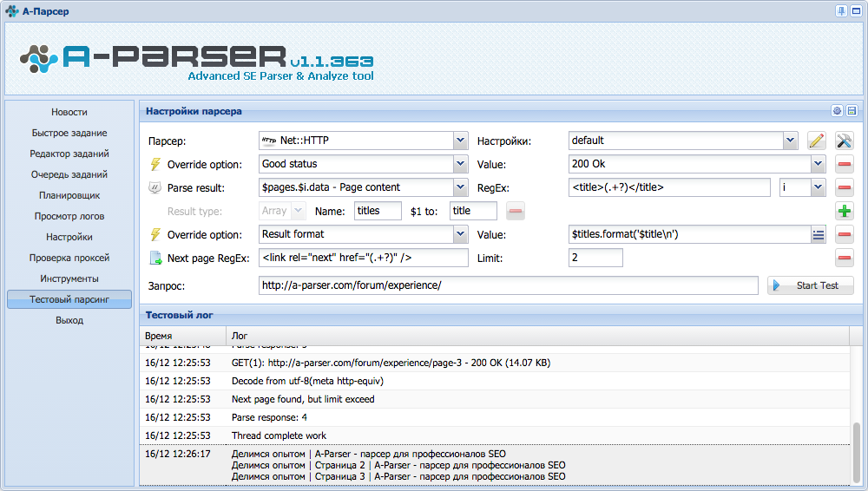The image size is (868, 491).
Task: Click the RegEx field with <title> pattern
Action: pos(669,187)
